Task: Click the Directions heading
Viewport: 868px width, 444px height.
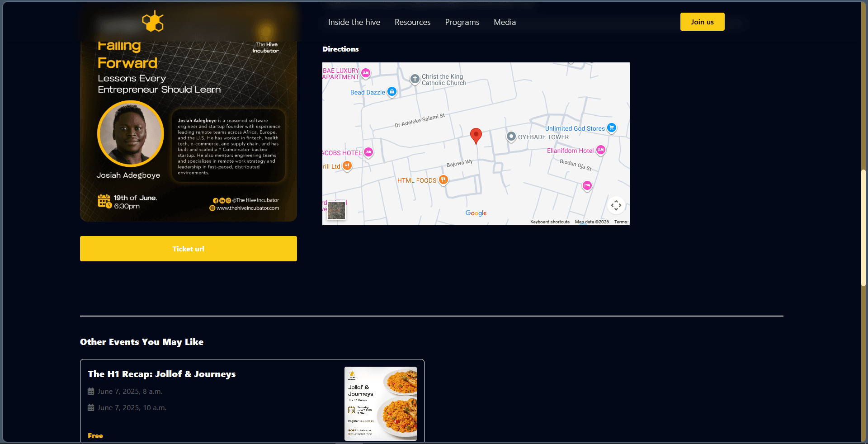Action: (x=340, y=49)
